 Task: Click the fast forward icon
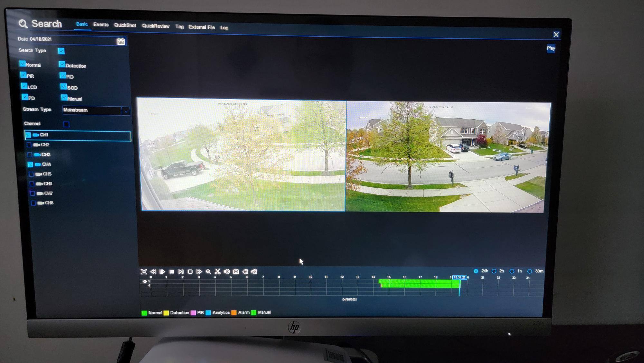pyautogui.click(x=199, y=272)
